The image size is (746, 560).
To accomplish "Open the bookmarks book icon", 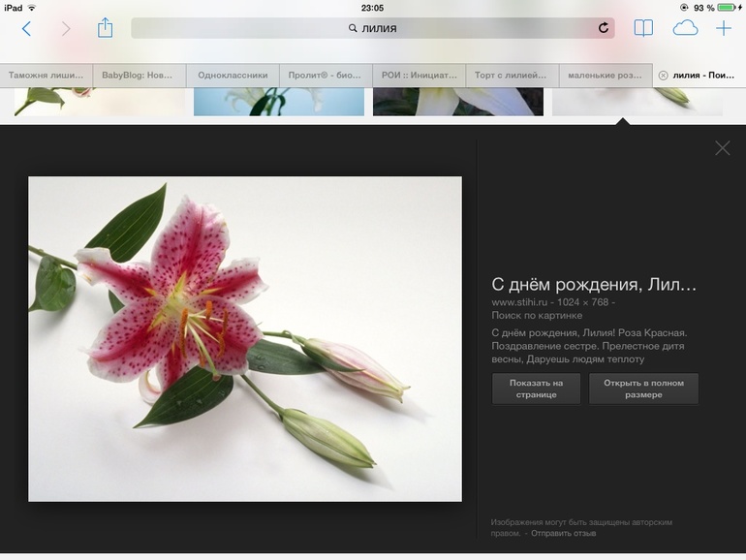I will pos(643,28).
